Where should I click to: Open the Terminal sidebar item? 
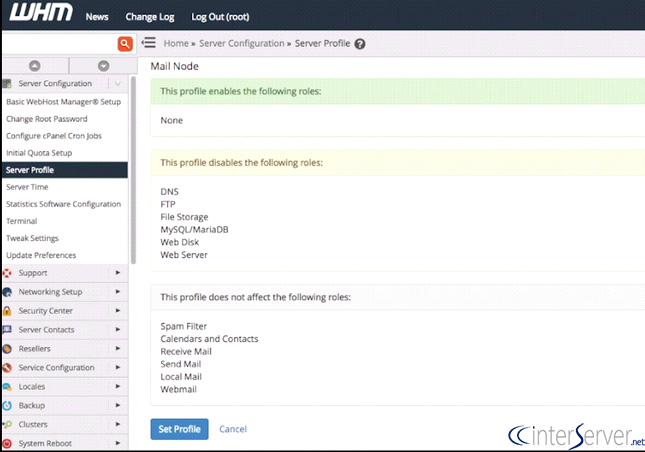(x=21, y=221)
